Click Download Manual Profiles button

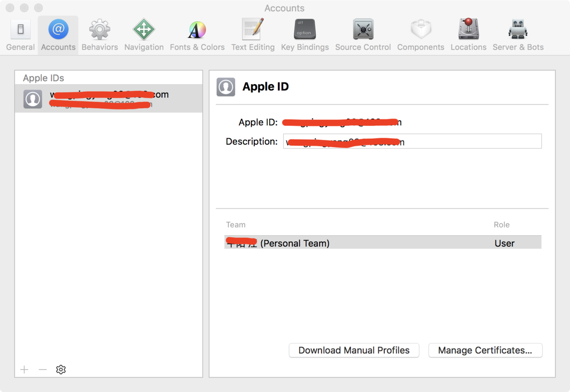[x=354, y=350]
